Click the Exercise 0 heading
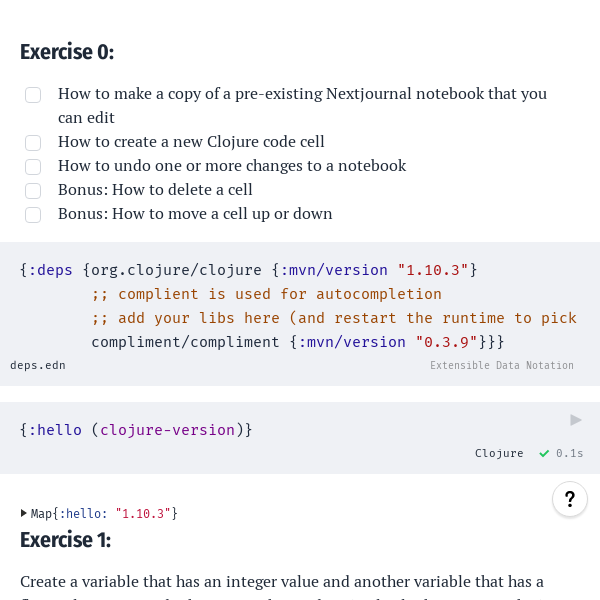 (67, 52)
